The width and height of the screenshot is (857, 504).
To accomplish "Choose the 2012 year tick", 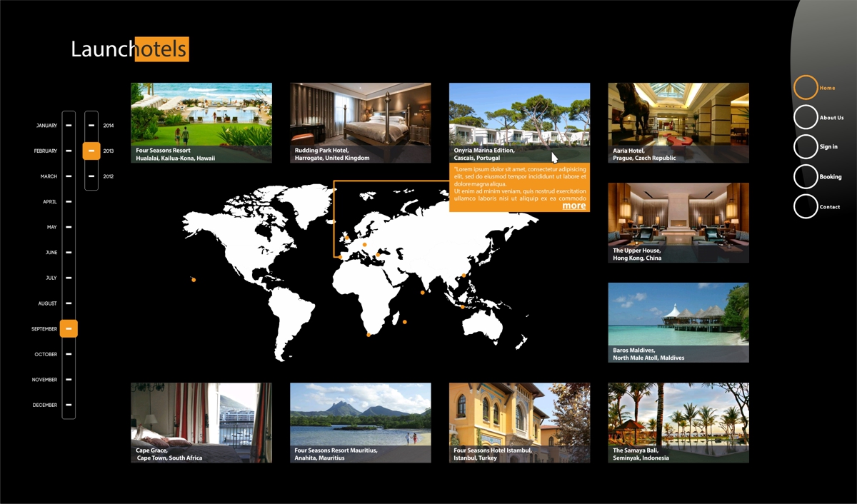I will tap(91, 176).
